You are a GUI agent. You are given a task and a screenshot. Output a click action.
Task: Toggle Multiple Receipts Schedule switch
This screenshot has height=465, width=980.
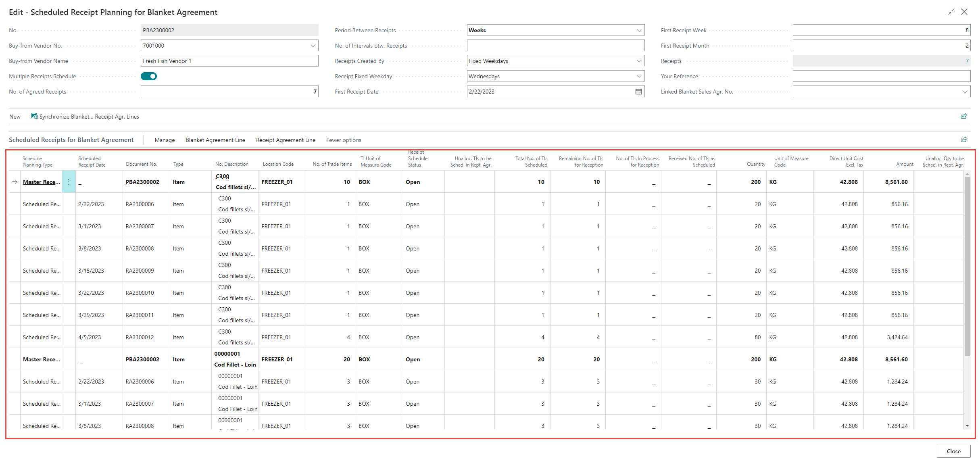(148, 76)
